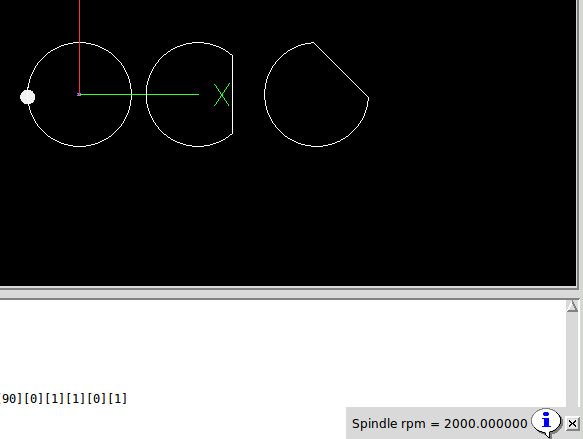Select the diagonal chord of the right shape

tap(341, 70)
